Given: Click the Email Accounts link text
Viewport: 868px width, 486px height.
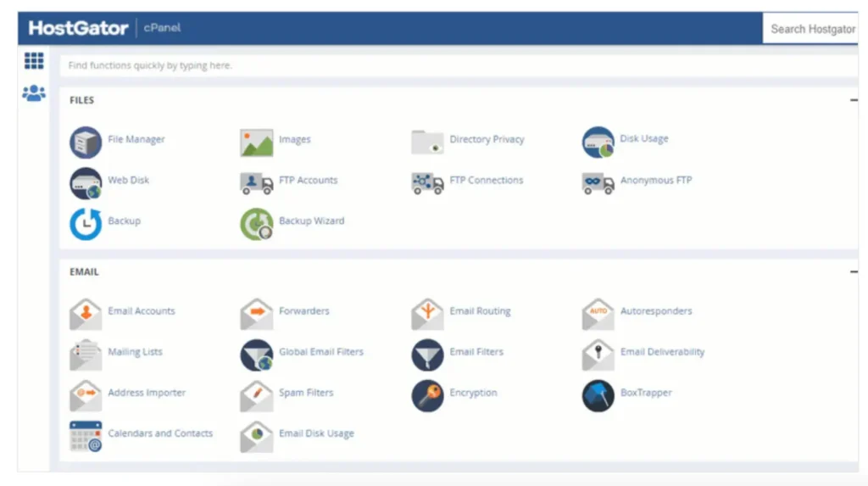Looking at the screenshot, I should tap(142, 311).
